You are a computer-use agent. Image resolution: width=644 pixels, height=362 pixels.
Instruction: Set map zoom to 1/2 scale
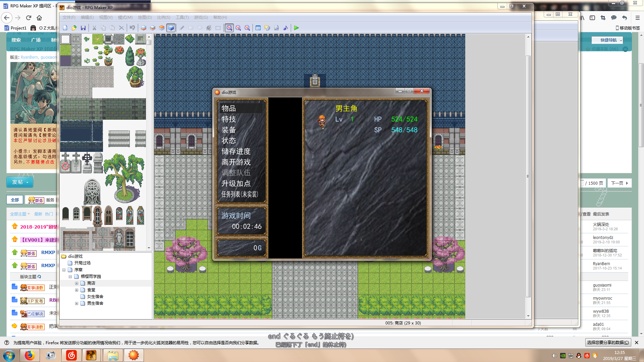[238, 28]
